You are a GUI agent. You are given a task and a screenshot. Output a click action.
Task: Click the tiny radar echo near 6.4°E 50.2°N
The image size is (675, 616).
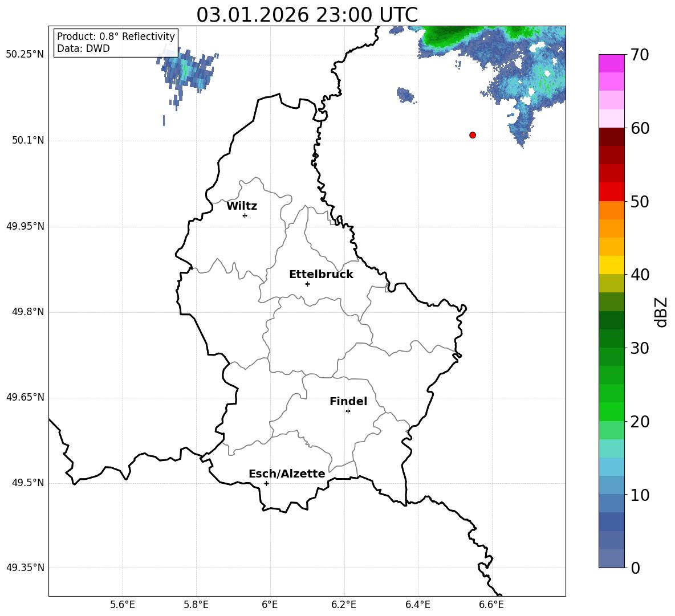[406, 95]
